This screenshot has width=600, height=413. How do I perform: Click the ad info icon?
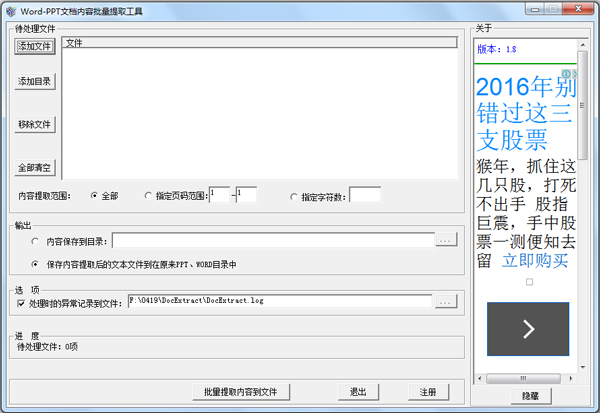point(566,73)
